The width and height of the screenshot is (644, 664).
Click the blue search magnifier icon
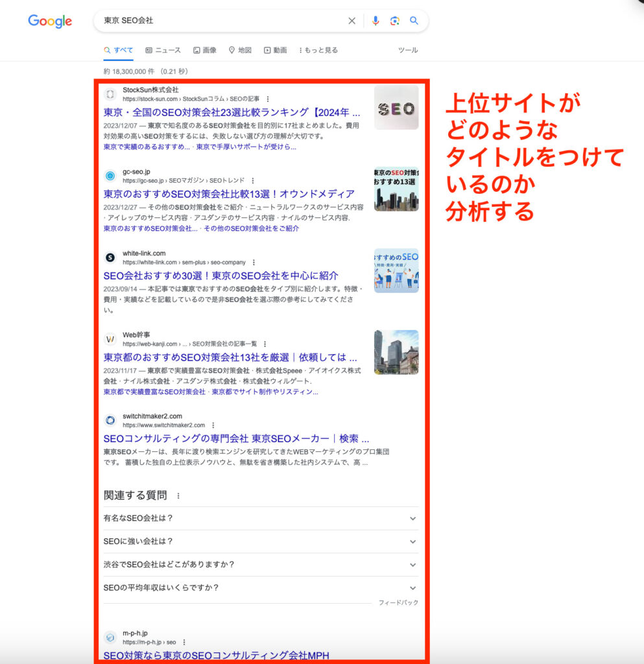point(414,21)
